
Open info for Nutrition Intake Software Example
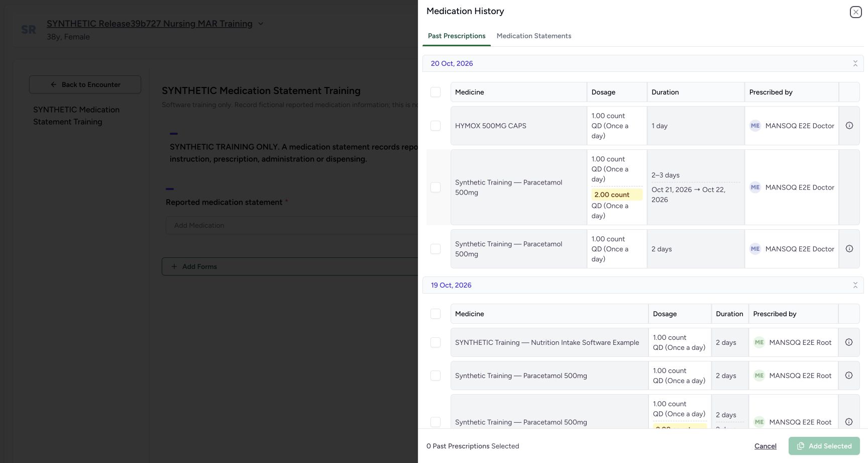pyautogui.click(x=849, y=342)
